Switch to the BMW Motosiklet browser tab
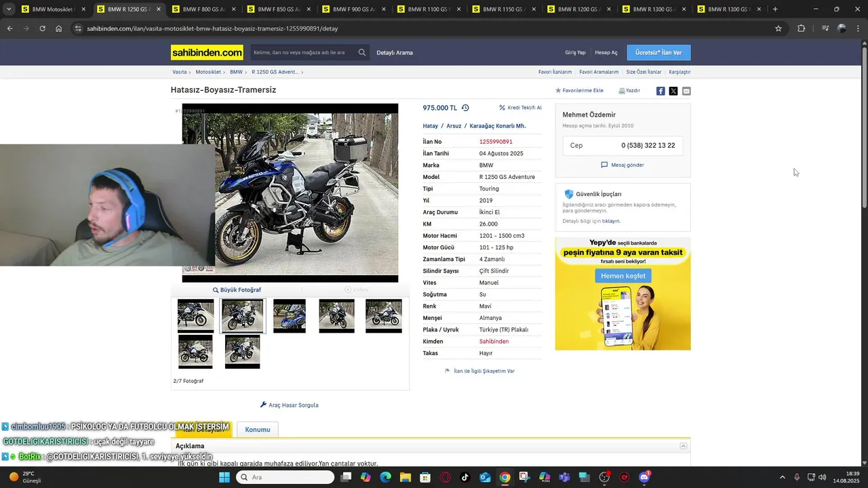 [x=53, y=9]
